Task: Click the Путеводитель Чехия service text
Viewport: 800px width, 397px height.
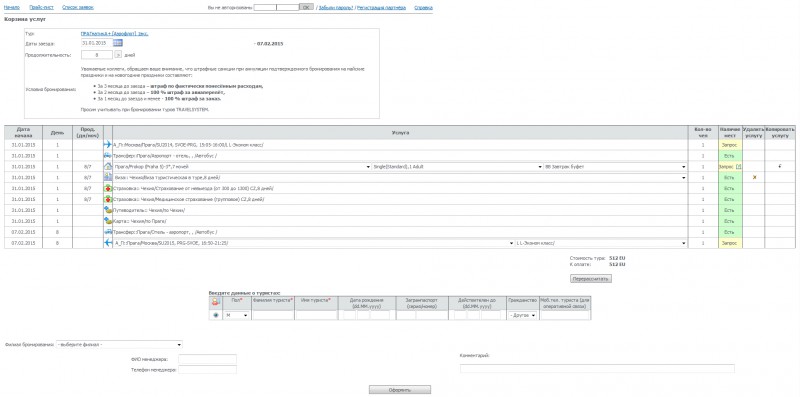Action: [149, 210]
